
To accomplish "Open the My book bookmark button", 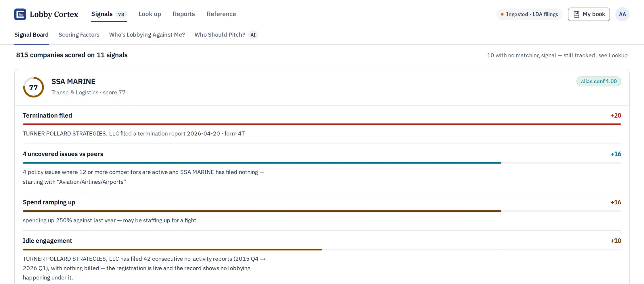I will tap(589, 14).
